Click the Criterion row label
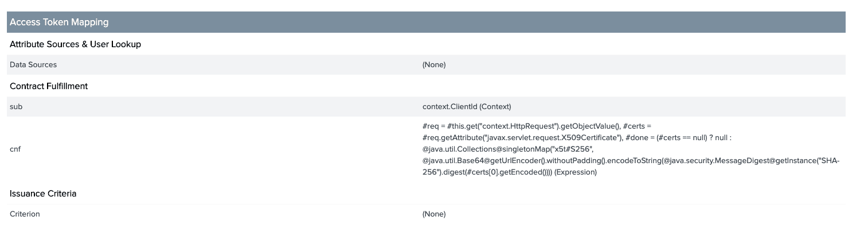Screen dimensions: 868x251 [x=25, y=214]
